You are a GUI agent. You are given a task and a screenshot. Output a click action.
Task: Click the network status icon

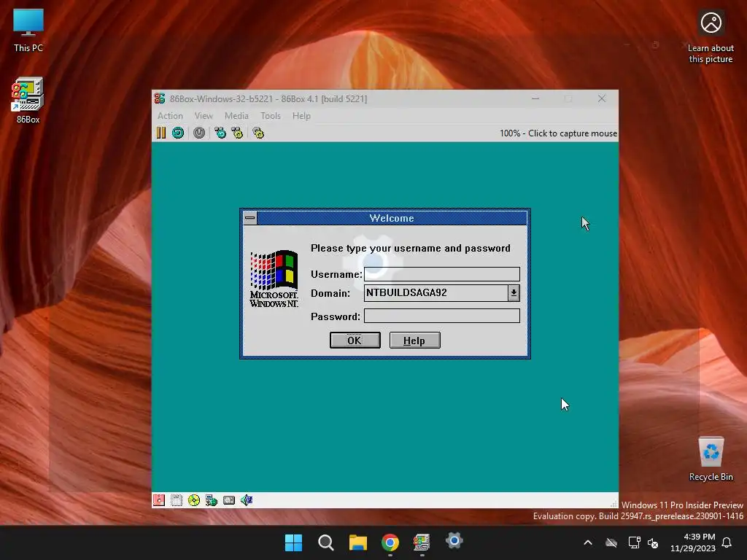click(x=211, y=500)
